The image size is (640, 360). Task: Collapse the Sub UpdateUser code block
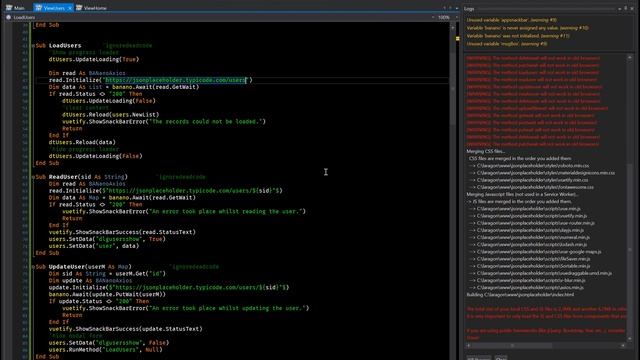click(33, 267)
